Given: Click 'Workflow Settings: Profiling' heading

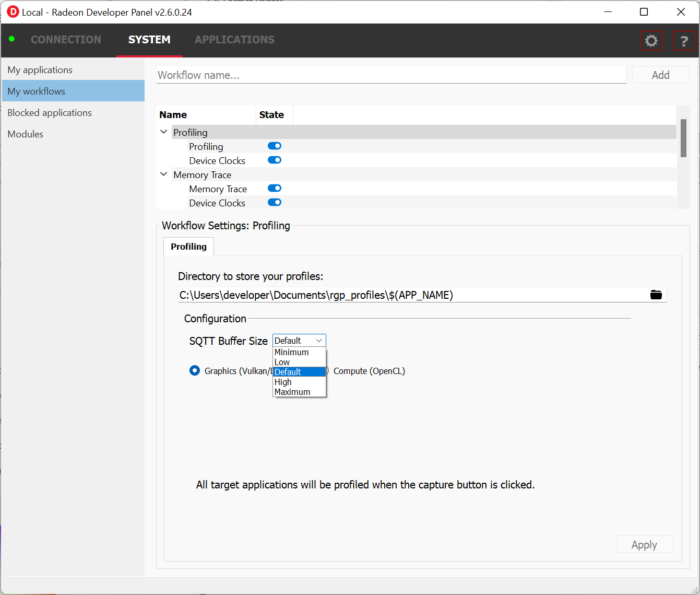Looking at the screenshot, I should click(226, 225).
